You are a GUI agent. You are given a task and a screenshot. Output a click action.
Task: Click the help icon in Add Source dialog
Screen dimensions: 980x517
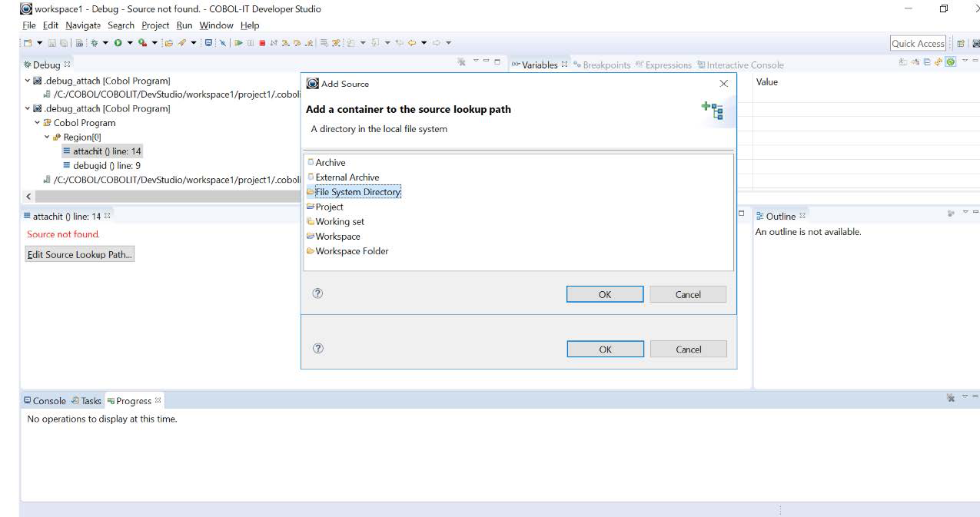click(317, 293)
